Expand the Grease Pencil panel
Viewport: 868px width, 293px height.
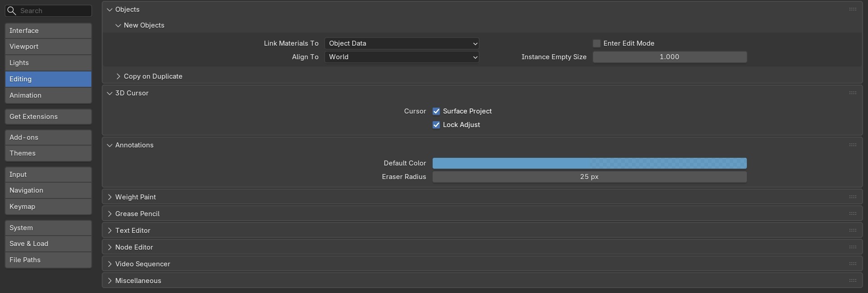(x=109, y=214)
